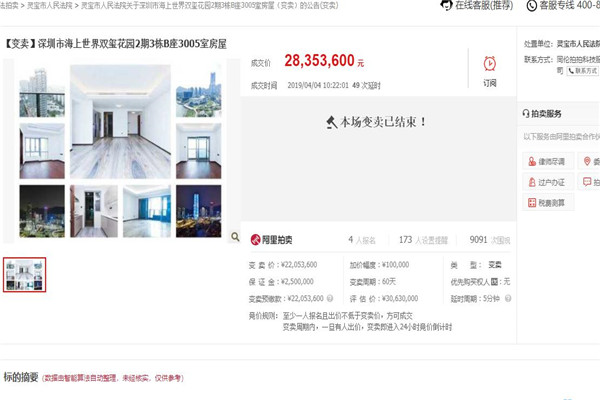The width and height of the screenshot is (600, 400).
Task: Click the help icon beside 延时周期
Action: click(508, 298)
